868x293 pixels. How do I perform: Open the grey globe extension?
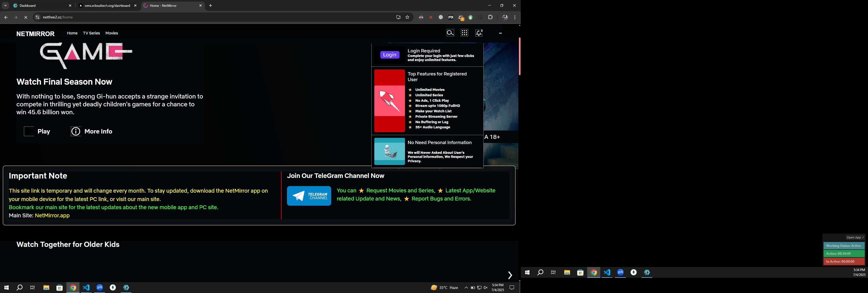point(441,17)
